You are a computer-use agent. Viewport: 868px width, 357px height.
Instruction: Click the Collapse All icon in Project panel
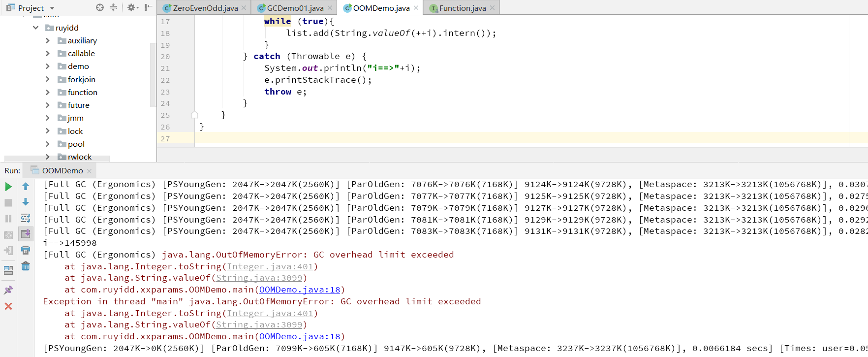[113, 7]
